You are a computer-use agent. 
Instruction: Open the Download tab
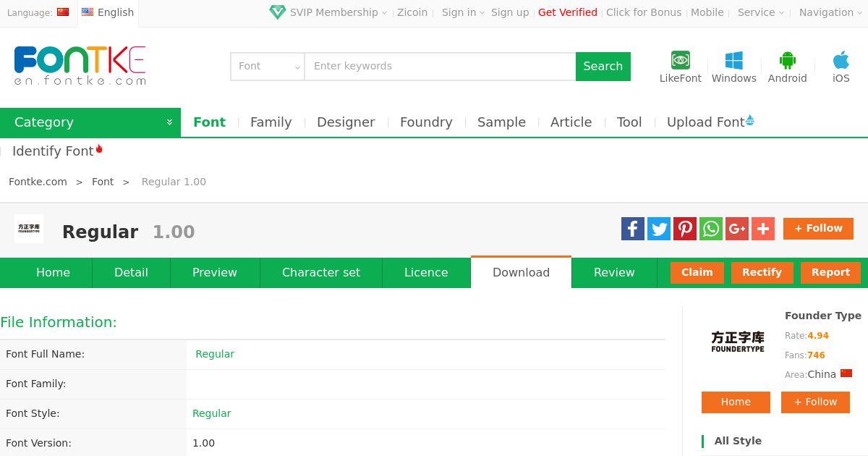521,272
